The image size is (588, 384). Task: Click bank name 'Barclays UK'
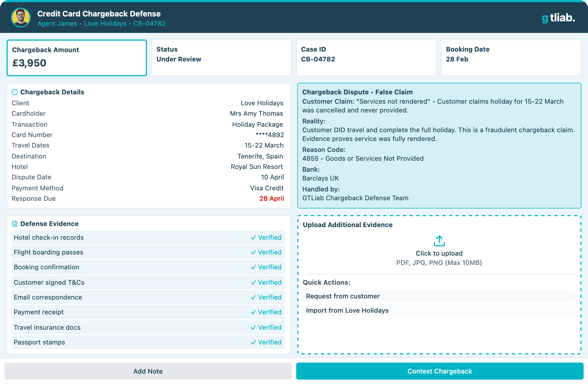[321, 178]
